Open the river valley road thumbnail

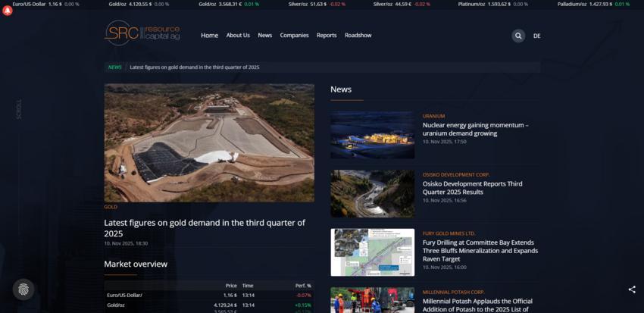tap(373, 193)
